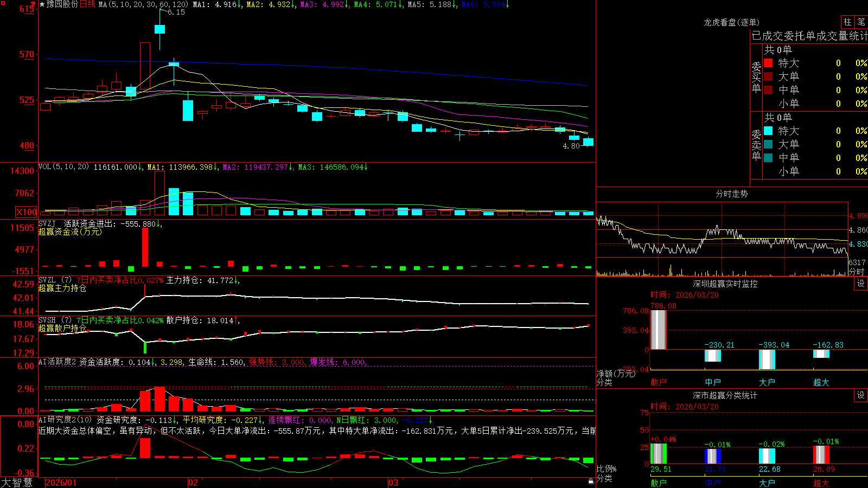Click the cyan 特大 sell-order color swatch
Screen dimensions: 868x488
[x=768, y=131]
